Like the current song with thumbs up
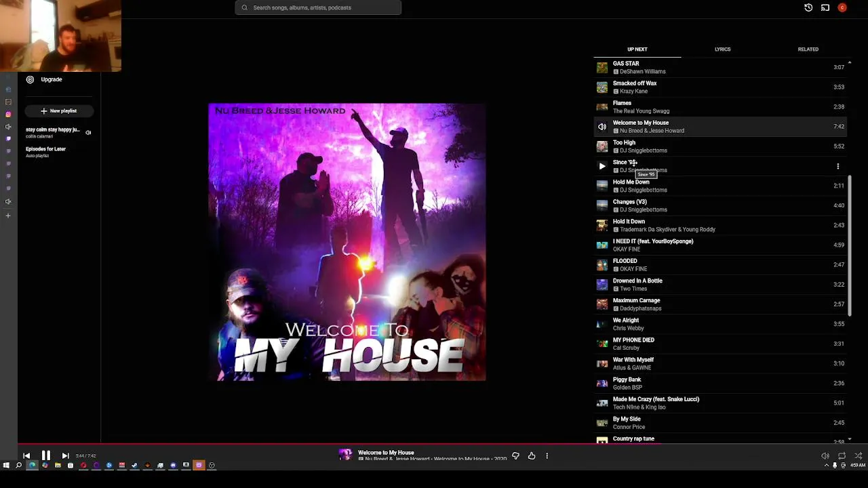The height and width of the screenshot is (488, 868). (x=532, y=456)
